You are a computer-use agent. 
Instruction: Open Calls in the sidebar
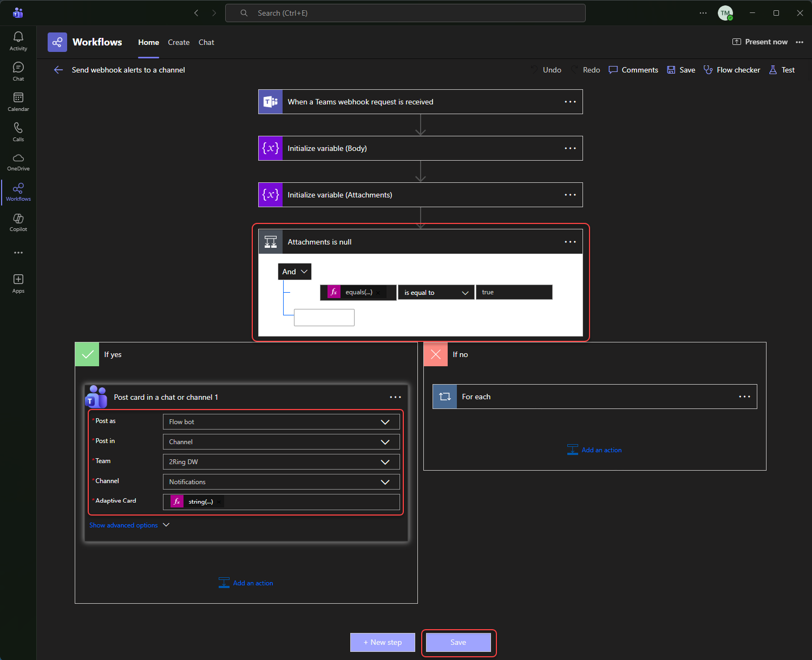18,132
